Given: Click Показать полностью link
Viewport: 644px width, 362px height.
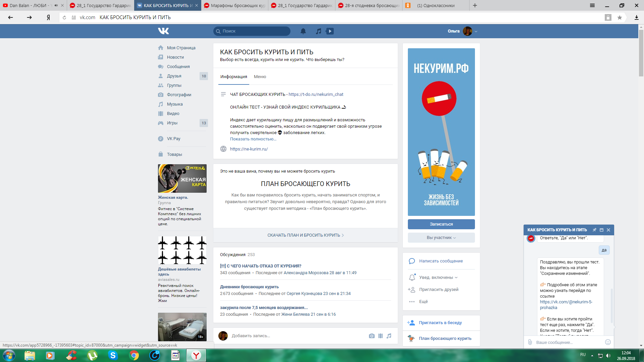Looking at the screenshot, I should (253, 139).
